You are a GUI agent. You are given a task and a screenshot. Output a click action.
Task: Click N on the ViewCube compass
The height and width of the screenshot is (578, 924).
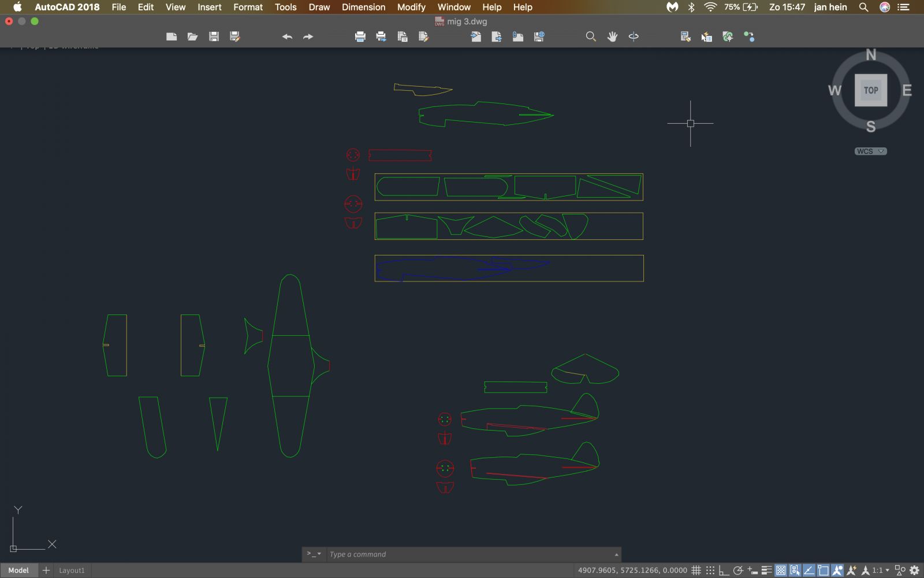pyautogui.click(x=871, y=55)
